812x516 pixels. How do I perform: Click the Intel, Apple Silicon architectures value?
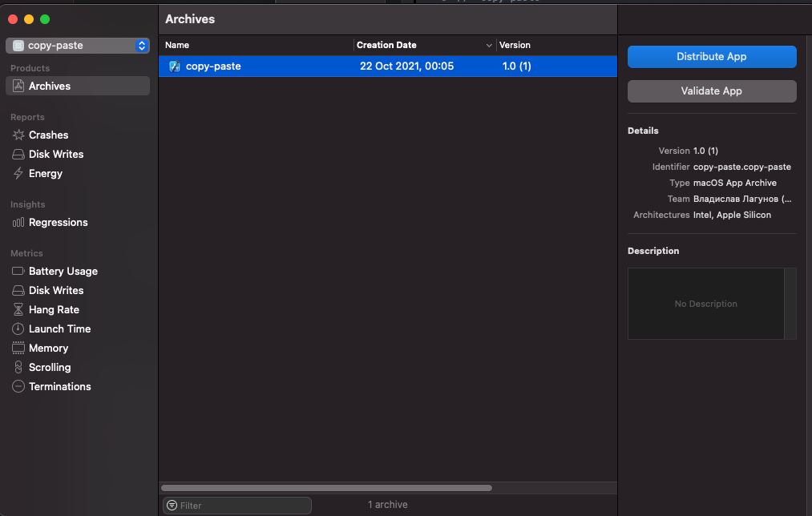[x=732, y=215]
